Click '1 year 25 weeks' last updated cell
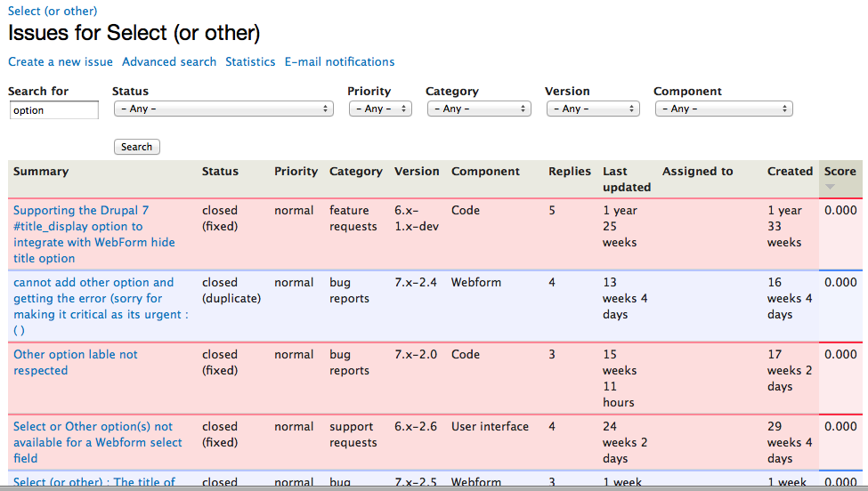 620,226
